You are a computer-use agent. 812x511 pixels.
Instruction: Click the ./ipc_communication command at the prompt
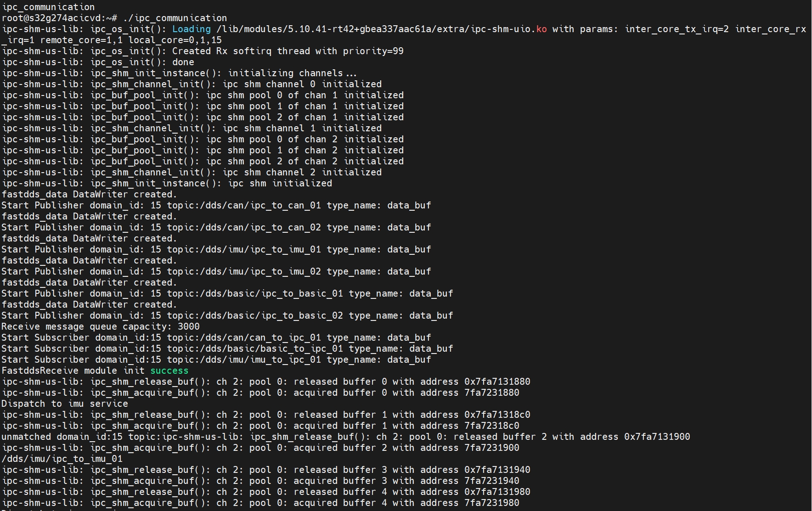(x=175, y=18)
